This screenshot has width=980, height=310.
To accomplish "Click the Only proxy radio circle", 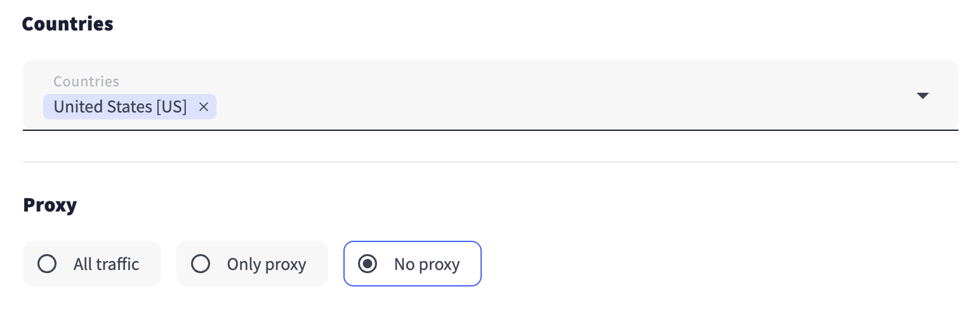I will pyautogui.click(x=201, y=264).
